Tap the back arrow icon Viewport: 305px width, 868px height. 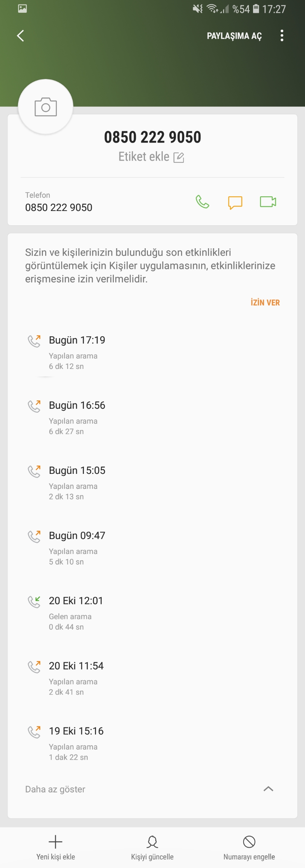click(x=21, y=36)
